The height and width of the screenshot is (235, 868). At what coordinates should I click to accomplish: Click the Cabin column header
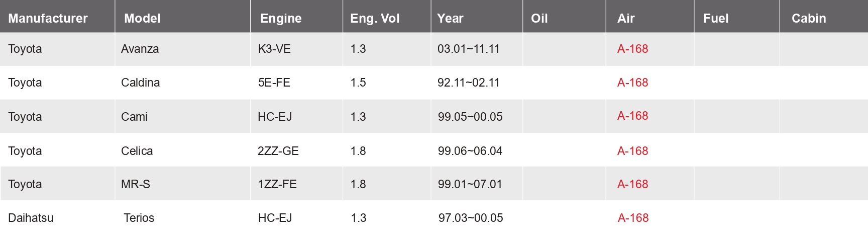pyautogui.click(x=809, y=19)
